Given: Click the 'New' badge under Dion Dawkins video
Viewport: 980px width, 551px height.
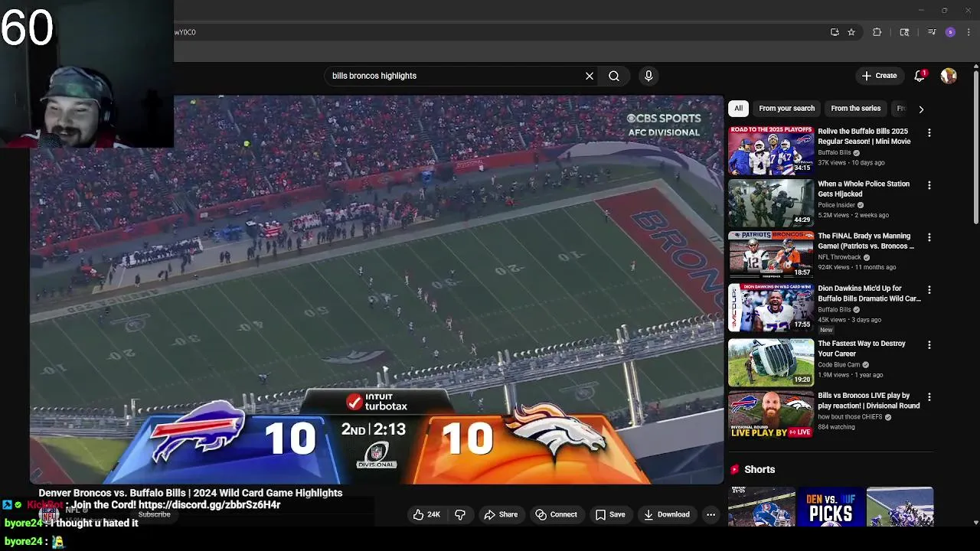Looking at the screenshot, I should tap(826, 330).
